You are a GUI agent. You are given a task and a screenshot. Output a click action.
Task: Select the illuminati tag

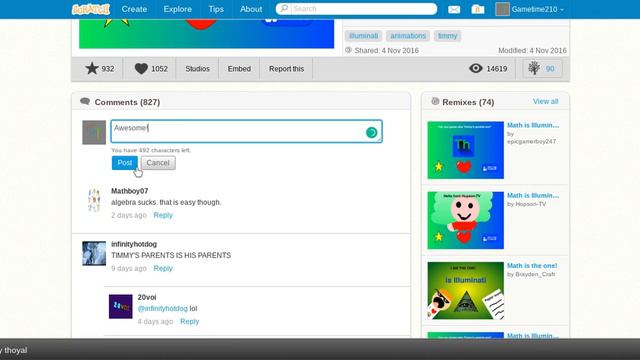coord(363,36)
